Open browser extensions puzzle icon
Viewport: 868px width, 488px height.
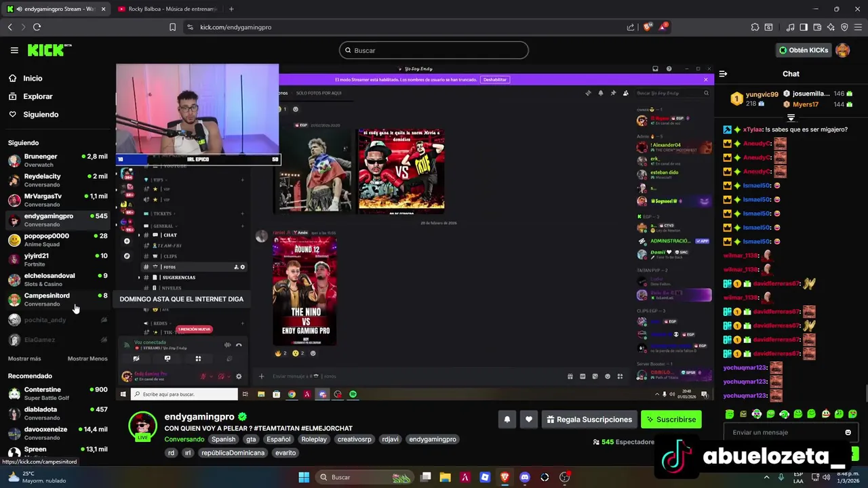pos(755,27)
